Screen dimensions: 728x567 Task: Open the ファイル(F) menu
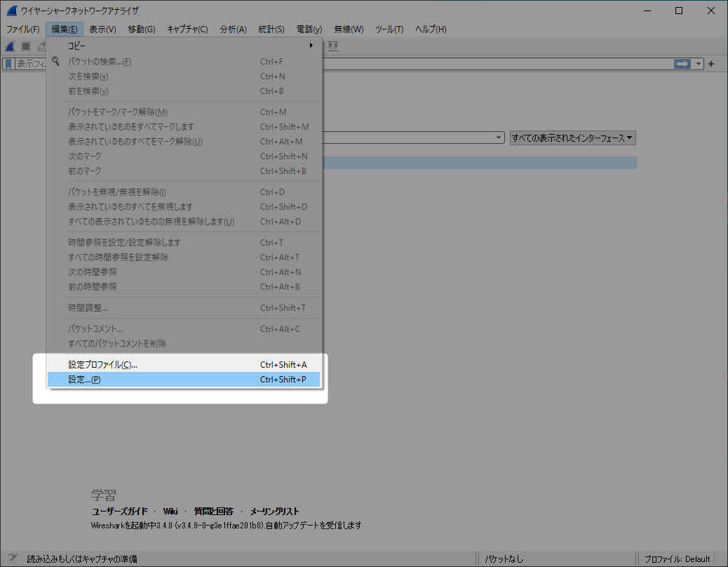22,29
